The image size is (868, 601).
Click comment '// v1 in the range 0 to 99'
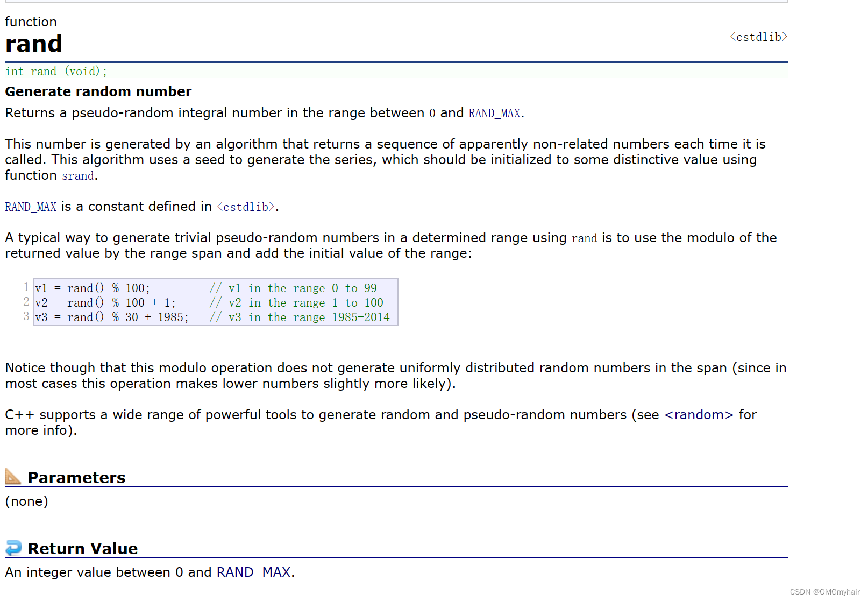tap(293, 288)
